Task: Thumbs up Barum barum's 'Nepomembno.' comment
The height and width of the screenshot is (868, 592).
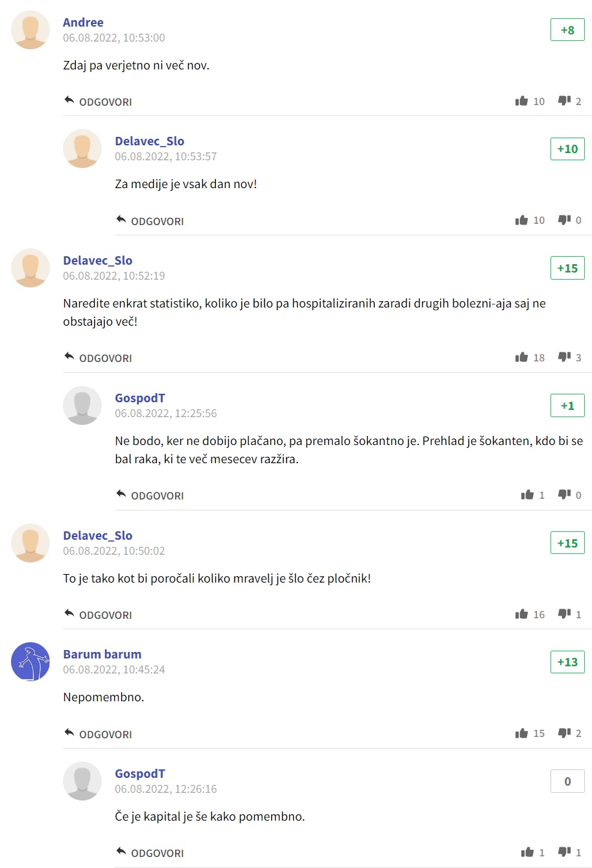Action: (521, 734)
